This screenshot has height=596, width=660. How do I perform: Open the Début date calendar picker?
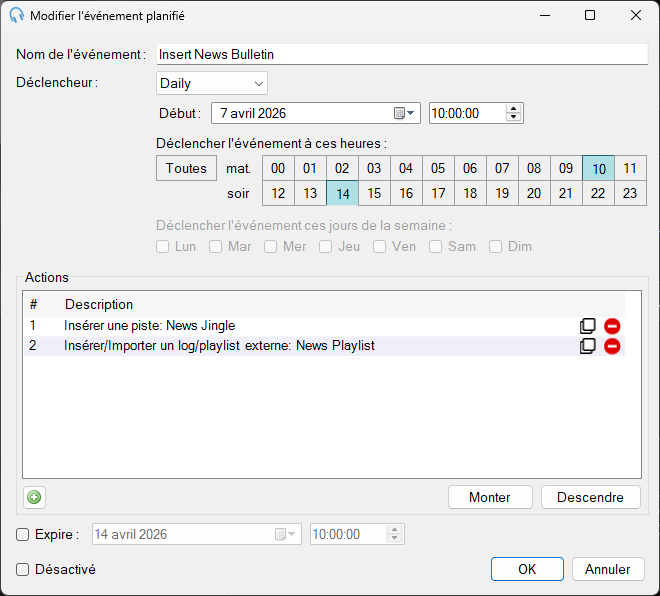pyautogui.click(x=404, y=113)
